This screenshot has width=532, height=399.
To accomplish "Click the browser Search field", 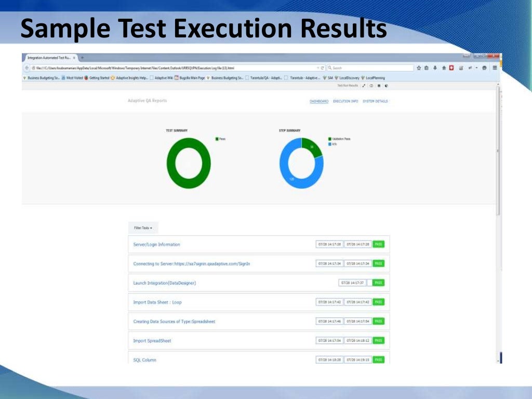I will click(x=370, y=68).
